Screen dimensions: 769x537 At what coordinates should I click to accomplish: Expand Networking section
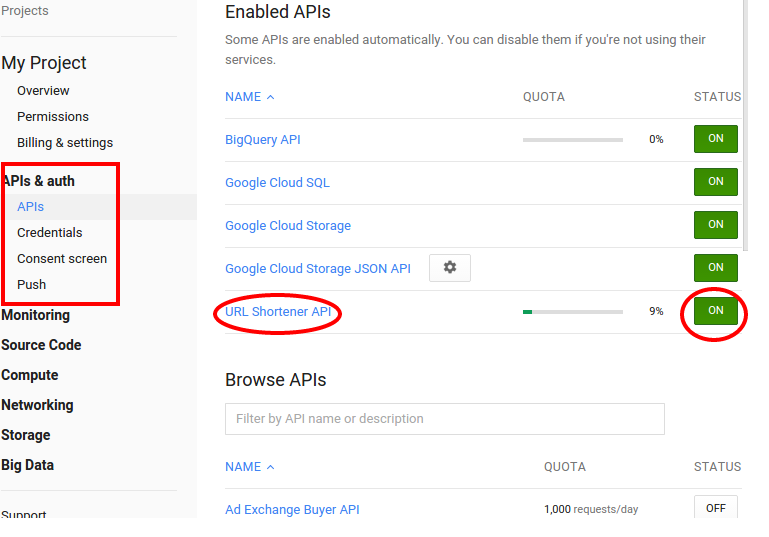point(37,405)
